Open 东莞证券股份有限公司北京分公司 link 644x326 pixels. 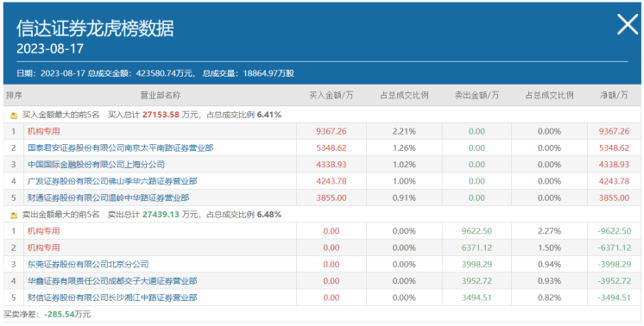(88, 264)
